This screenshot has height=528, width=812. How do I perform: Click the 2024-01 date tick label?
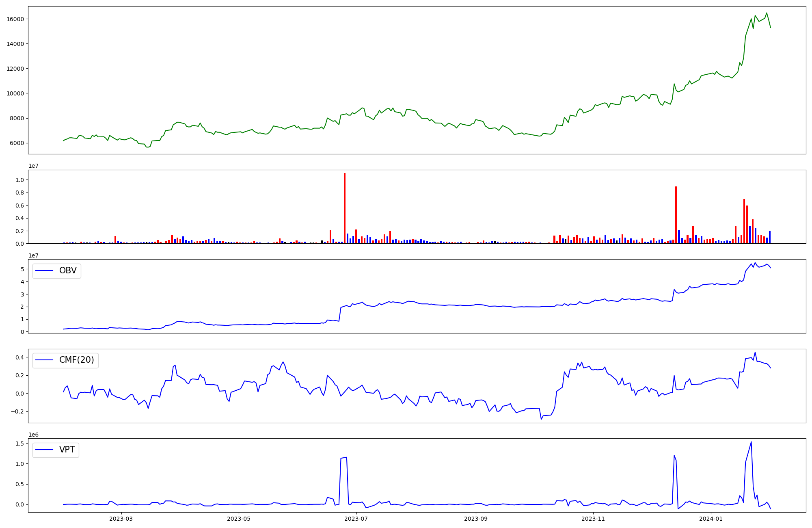click(711, 519)
